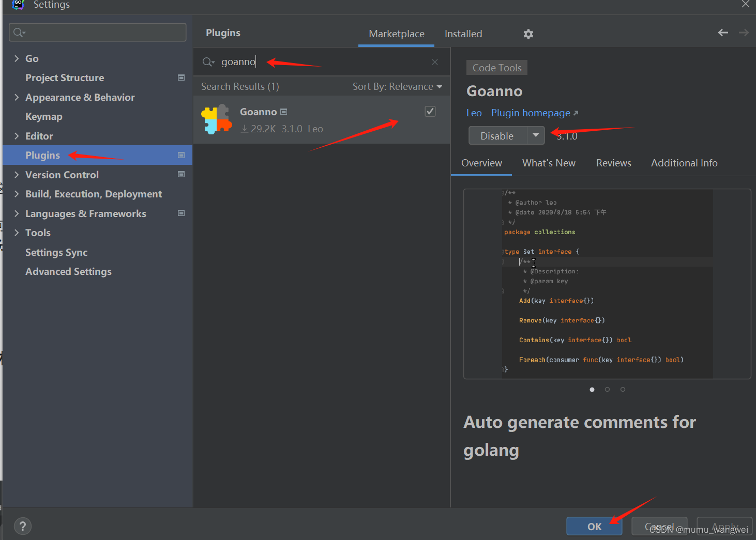Click project-level marker beside Version Control
This screenshot has width=756, height=540.
tap(182, 174)
